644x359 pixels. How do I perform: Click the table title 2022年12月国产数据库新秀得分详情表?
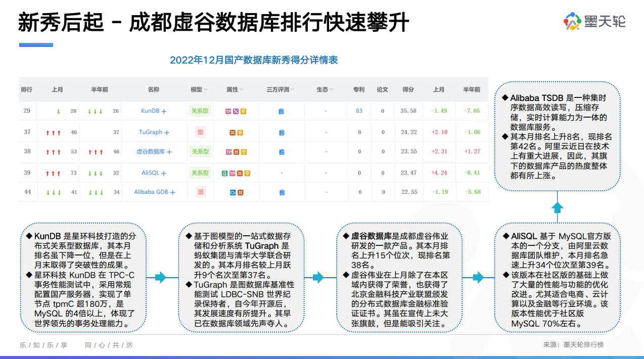pos(254,60)
